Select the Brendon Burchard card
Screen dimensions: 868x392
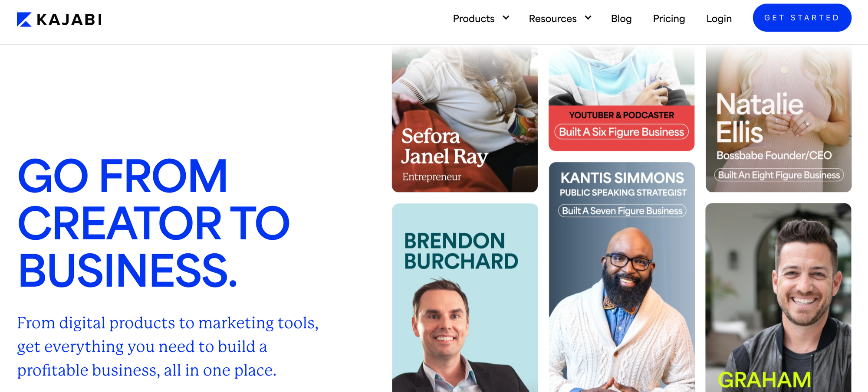[465, 298]
